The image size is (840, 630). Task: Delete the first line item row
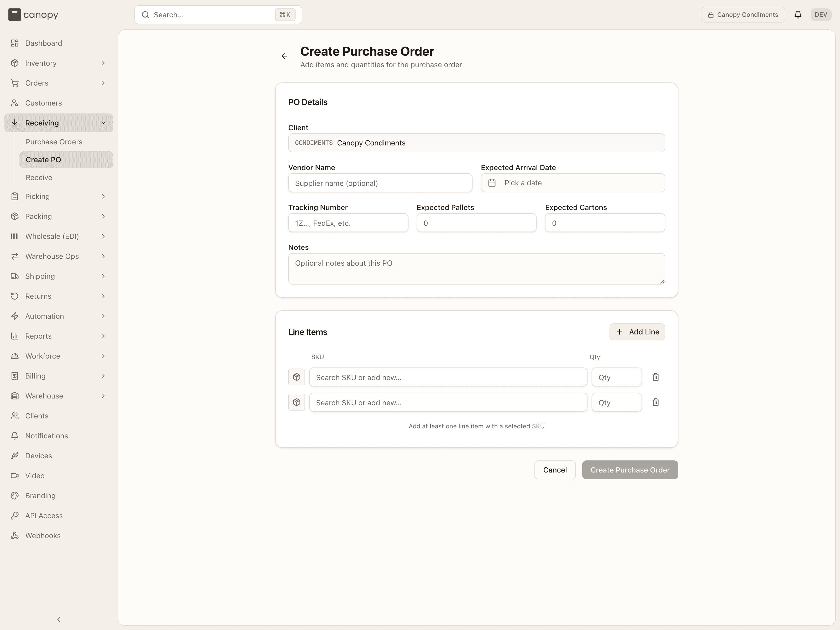coord(655,377)
